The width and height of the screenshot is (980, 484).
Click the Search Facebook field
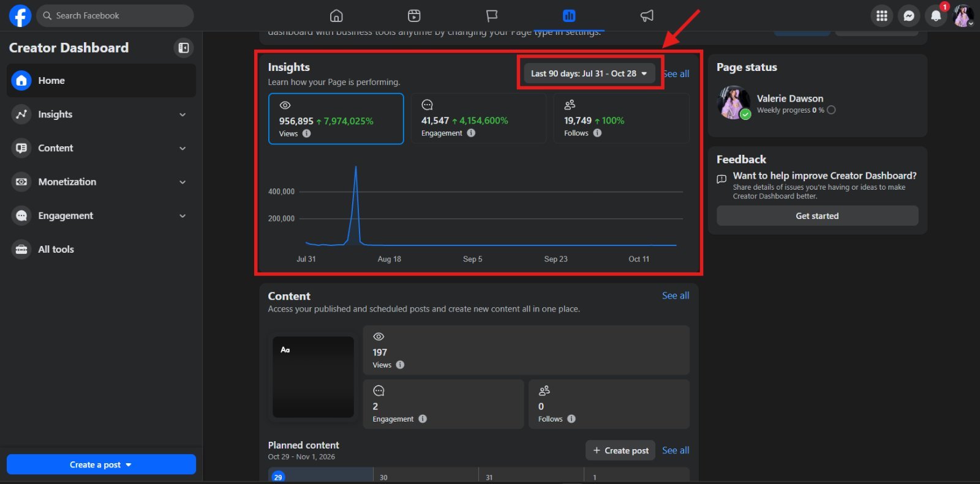pyautogui.click(x=115, y=16)
